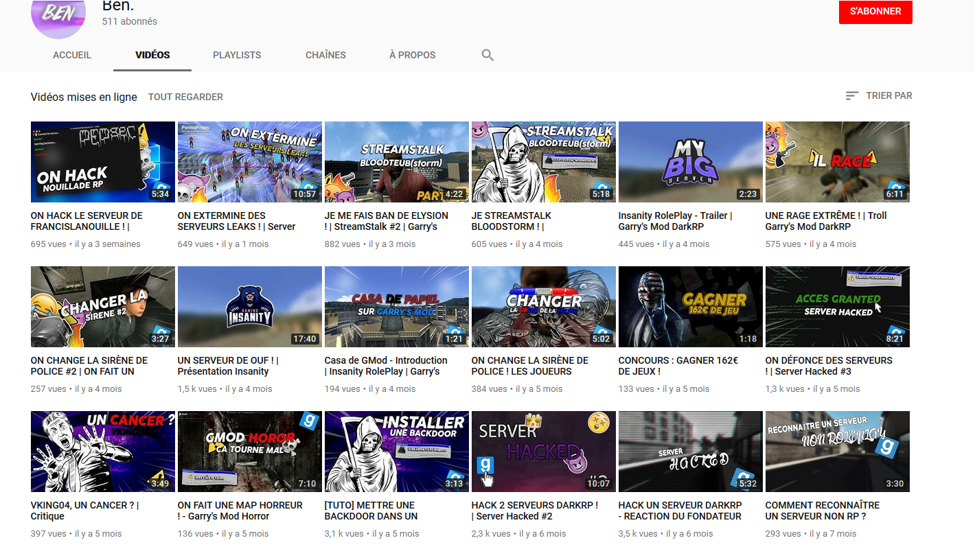This screenshot has width=975, height=560.
Task: Open the 'ACCES GRANTED SERVER HACKED' thumbnail
Action: [x=838, y=307]
